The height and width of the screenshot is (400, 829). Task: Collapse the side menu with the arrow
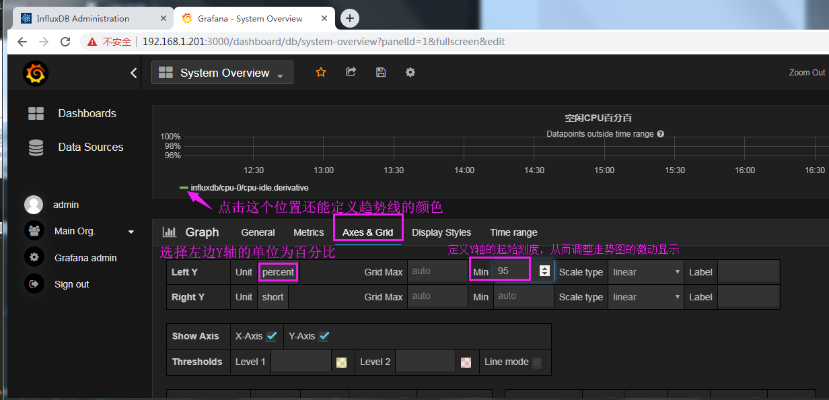(134, 73)
